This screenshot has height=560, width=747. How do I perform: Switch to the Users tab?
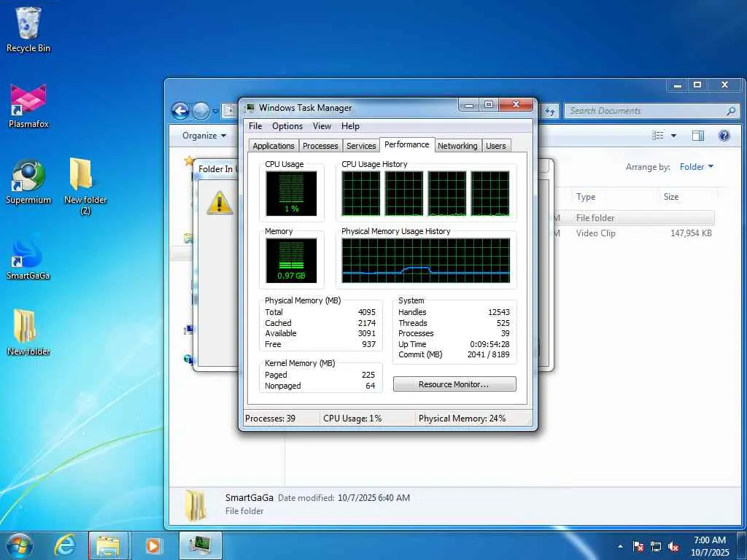[495, 146]
